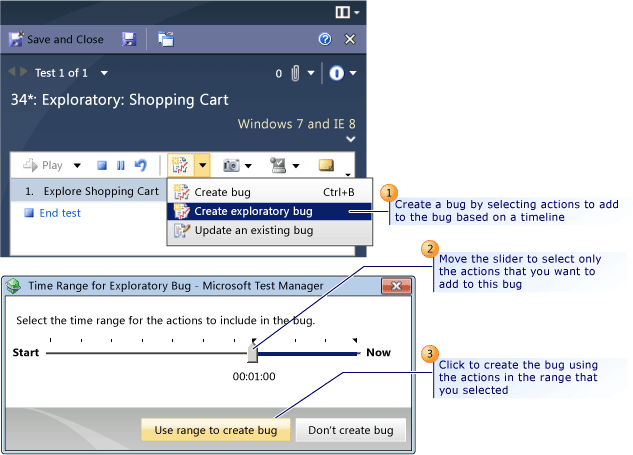Choose Update an existing bug
The height and width of the screenshot is (455, 633).
[x=269, y=230]
